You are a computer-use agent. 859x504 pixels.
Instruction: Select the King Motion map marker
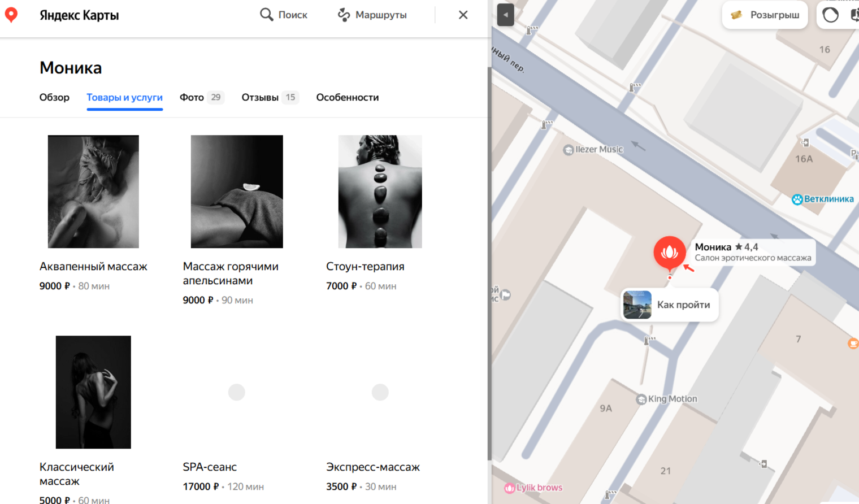pyautogui.click(x=641, y=399)
